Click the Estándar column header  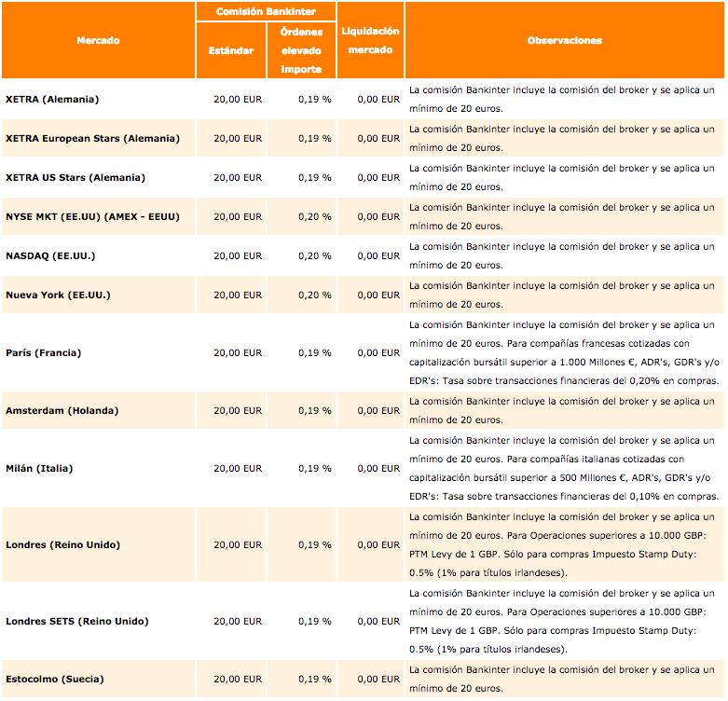(x=231, y=50)
